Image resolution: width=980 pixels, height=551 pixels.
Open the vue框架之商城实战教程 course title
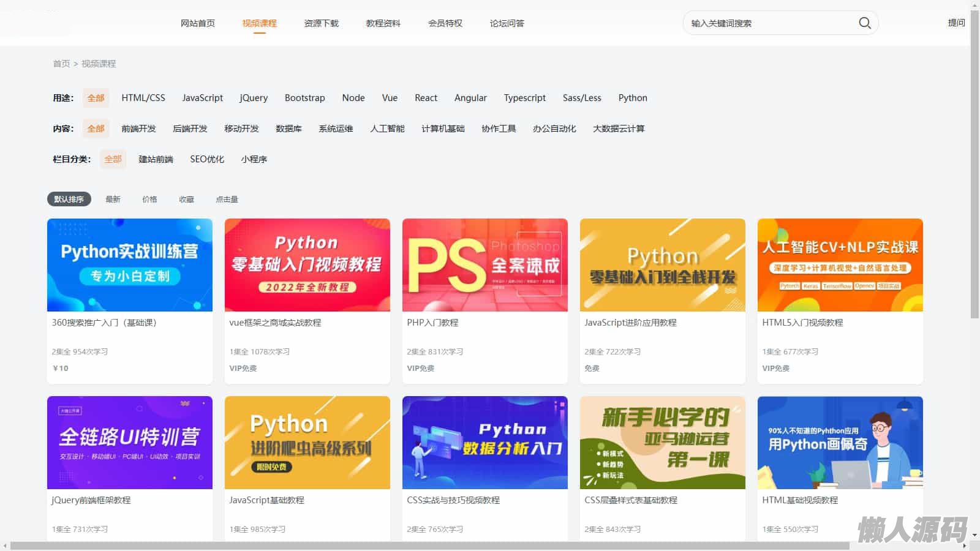pos(275,323)
